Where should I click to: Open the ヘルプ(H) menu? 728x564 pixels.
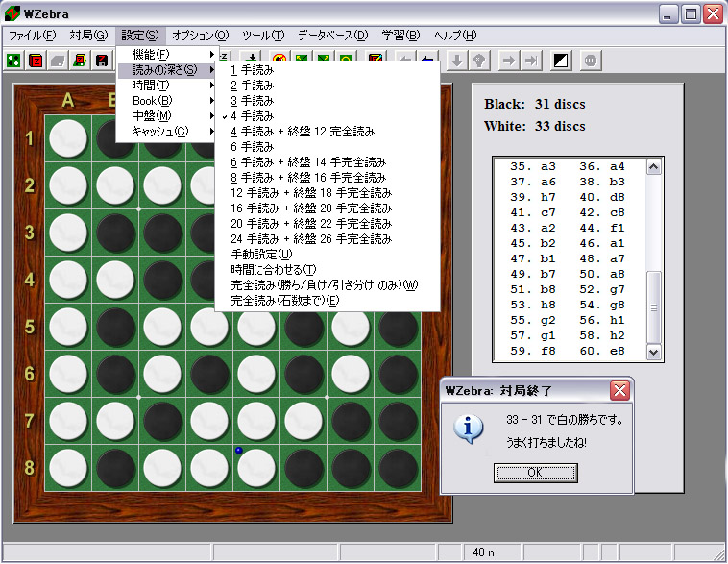tap(455, 36)
